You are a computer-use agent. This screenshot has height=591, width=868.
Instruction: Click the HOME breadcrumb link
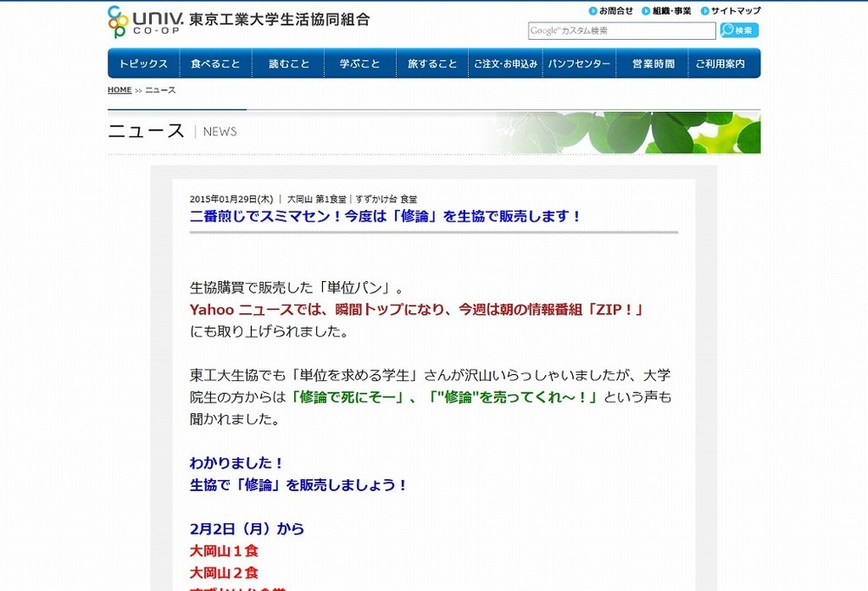pyautogui.click(x=119, y=89)
